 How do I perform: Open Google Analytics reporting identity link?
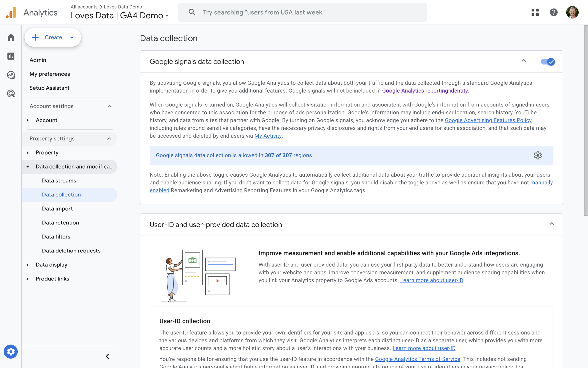tap(425, 91)
